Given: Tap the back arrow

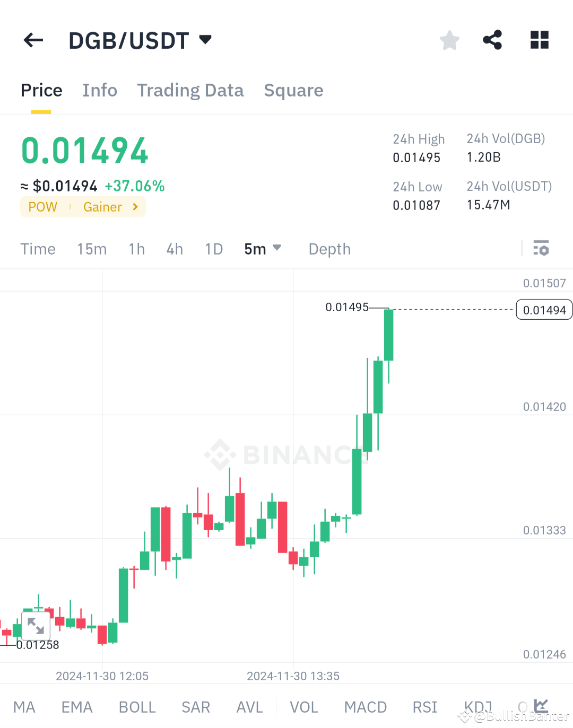Looking at the screenshot, I should (x=33, y=40).
